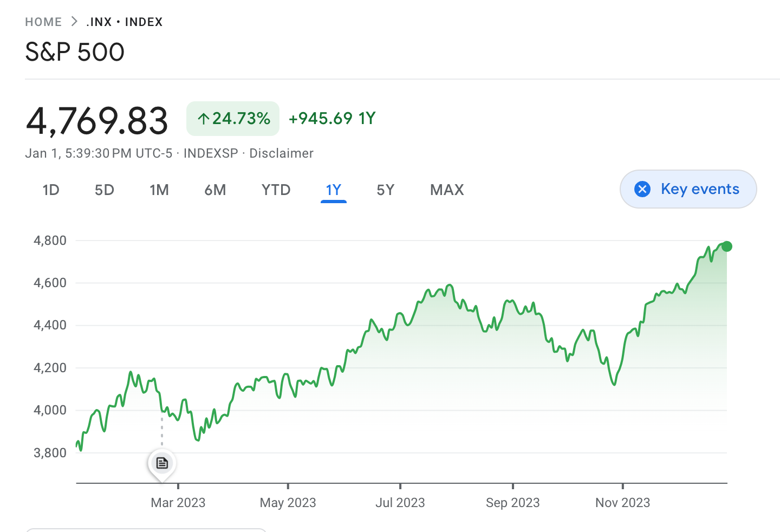Open the Disclaimer link
Viewport: 780px width, 532px height.
click(281, 153)
